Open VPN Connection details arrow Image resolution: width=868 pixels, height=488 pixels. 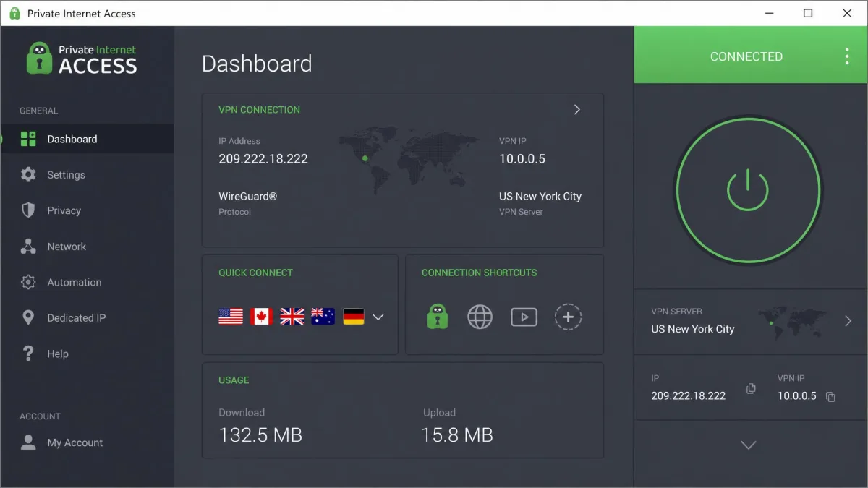tap(576, 110)
